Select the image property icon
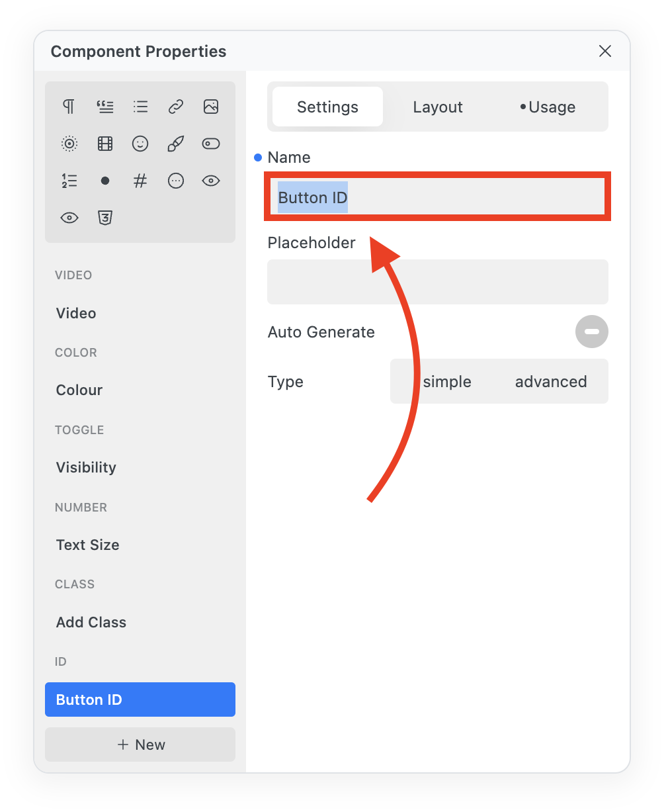 coord(211,107)
